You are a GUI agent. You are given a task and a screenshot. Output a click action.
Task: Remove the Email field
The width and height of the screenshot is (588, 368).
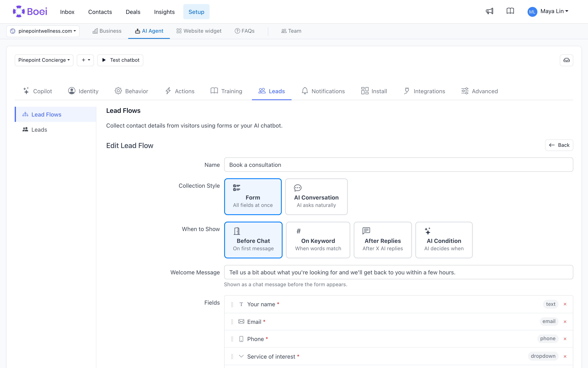(x=565, y=322)
